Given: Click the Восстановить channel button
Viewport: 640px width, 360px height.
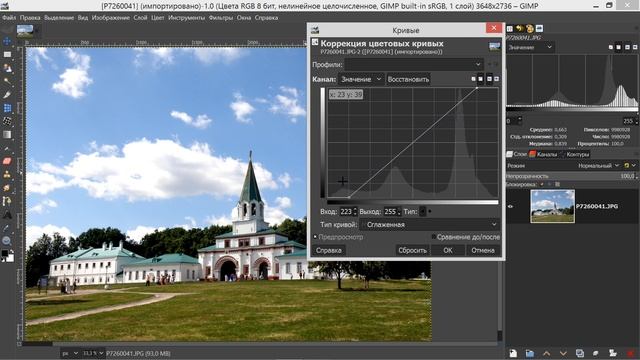Looking at the screenshot, I should click(408, 79).
